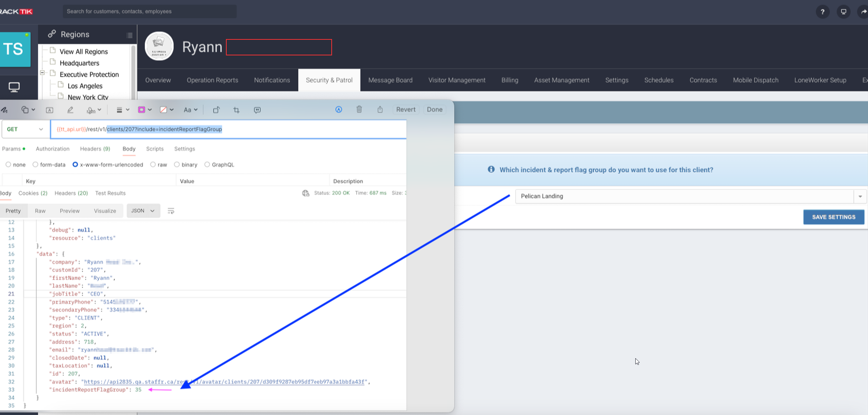
Task: Open the request Settings tab in Postman
Action: [x=184, y=149]
